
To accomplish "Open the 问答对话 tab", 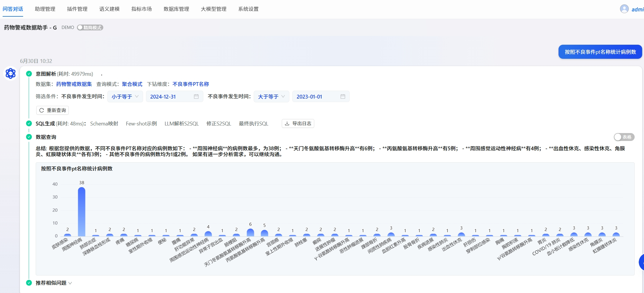I will (x=13, y=9).
